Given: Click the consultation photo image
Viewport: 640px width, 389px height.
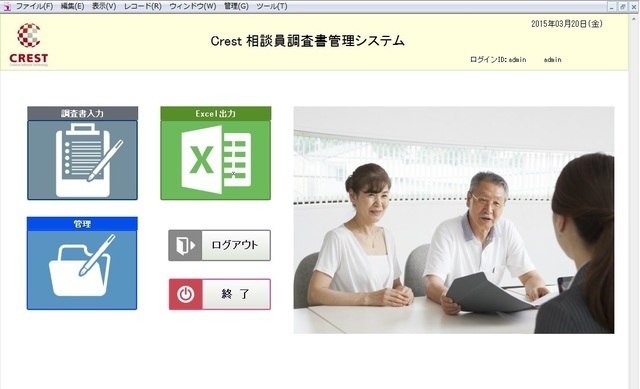Looking at the screenshot, I should tap(454, 220).
